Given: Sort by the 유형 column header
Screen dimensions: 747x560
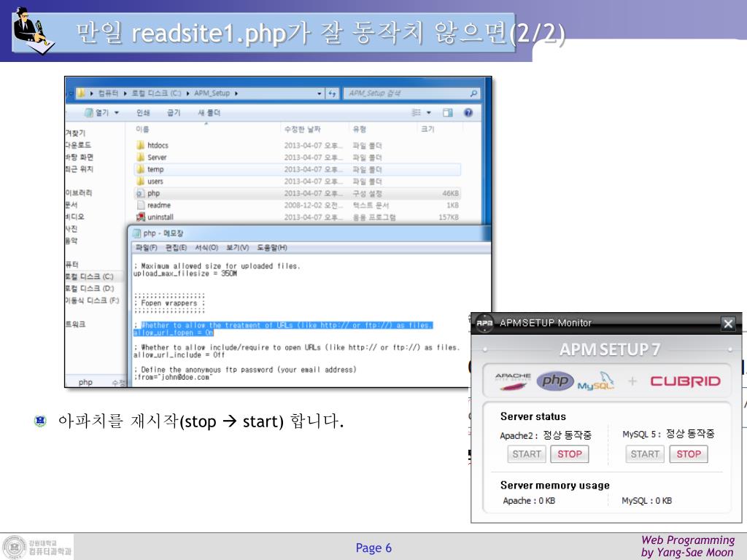Looking at the screenshot, I should [359, 129].
